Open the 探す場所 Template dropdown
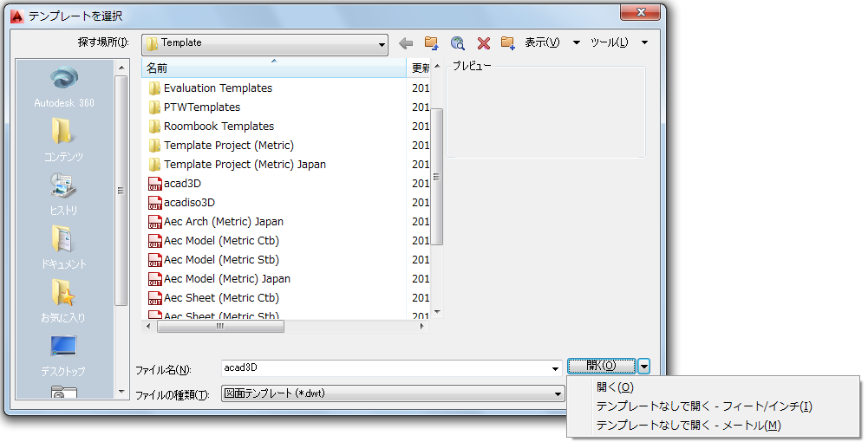The width and height of the screenshot is (868, 442). 264,43
